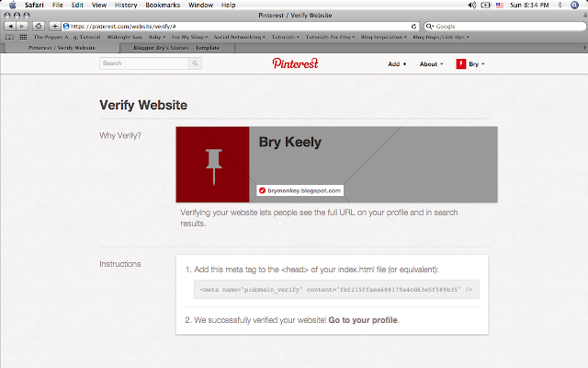This screenshot has height=368, width=588.
Task: Open the Pinterest Add menu
Action: click(x=397, y=64)
